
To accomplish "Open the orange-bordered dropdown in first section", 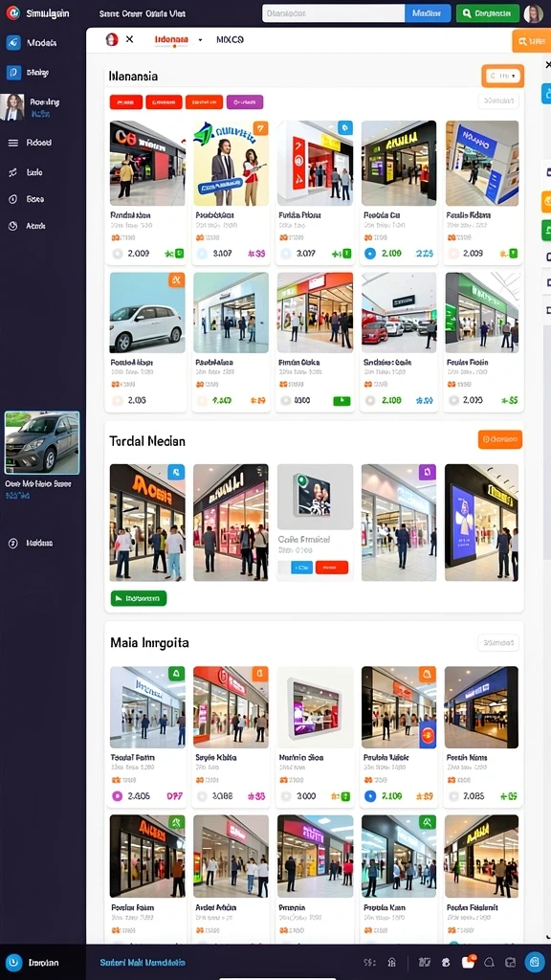I will pos(503,76).
